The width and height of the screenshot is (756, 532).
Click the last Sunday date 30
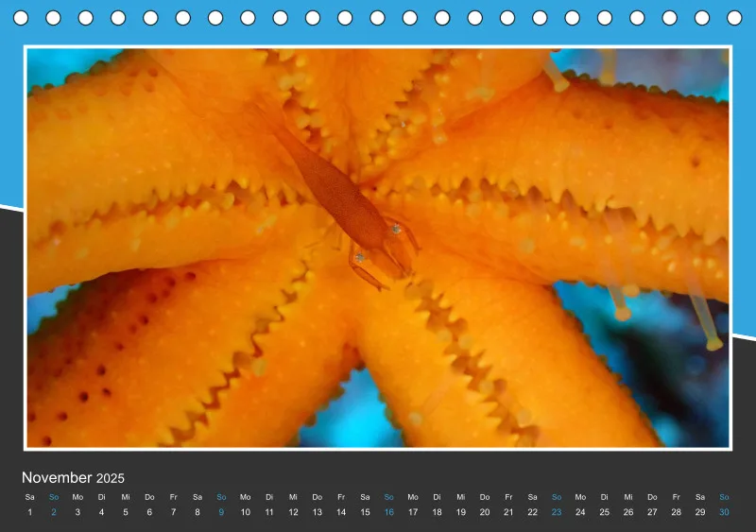tap(724, 512)
